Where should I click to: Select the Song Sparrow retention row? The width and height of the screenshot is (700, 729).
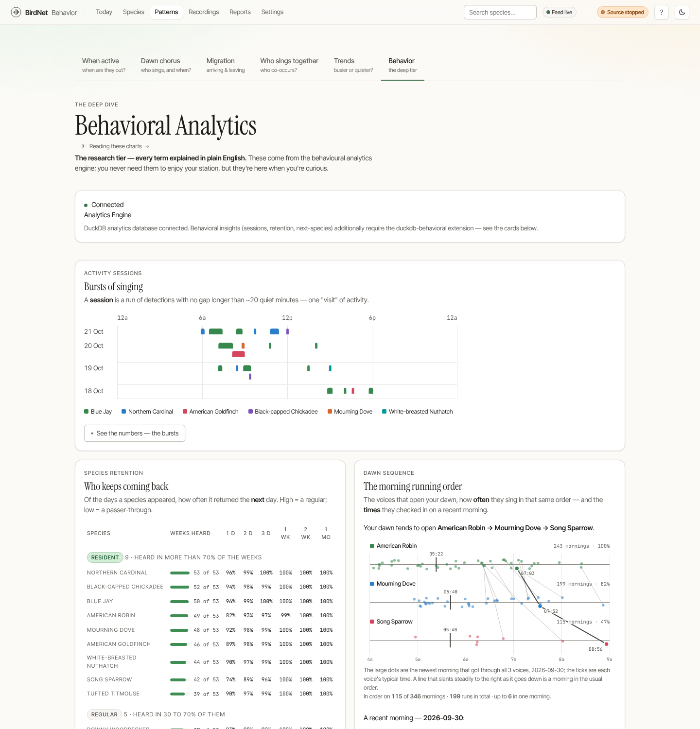tap(210, 680)
